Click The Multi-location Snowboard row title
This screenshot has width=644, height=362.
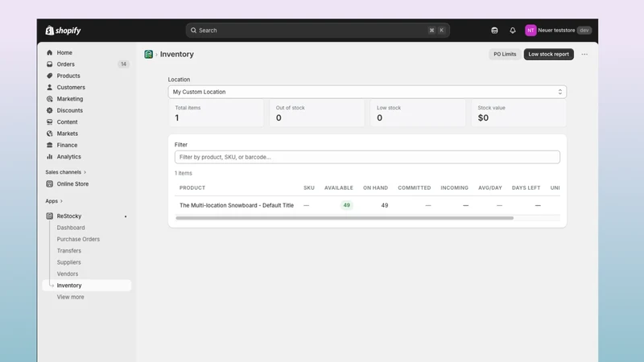click(237, 205)
